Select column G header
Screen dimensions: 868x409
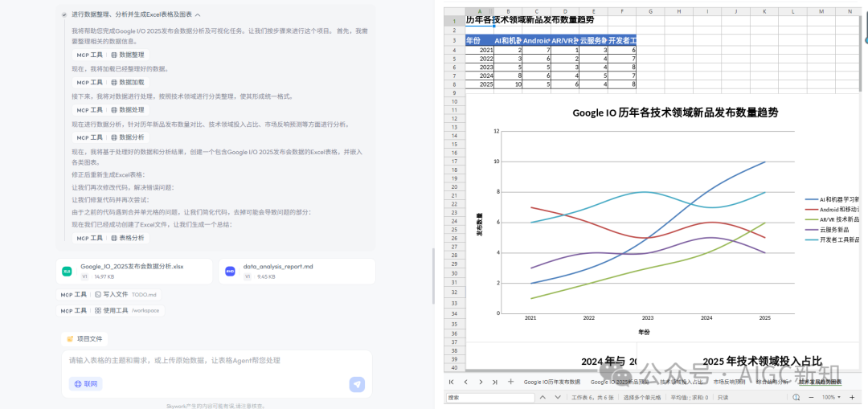coord(650,11)
